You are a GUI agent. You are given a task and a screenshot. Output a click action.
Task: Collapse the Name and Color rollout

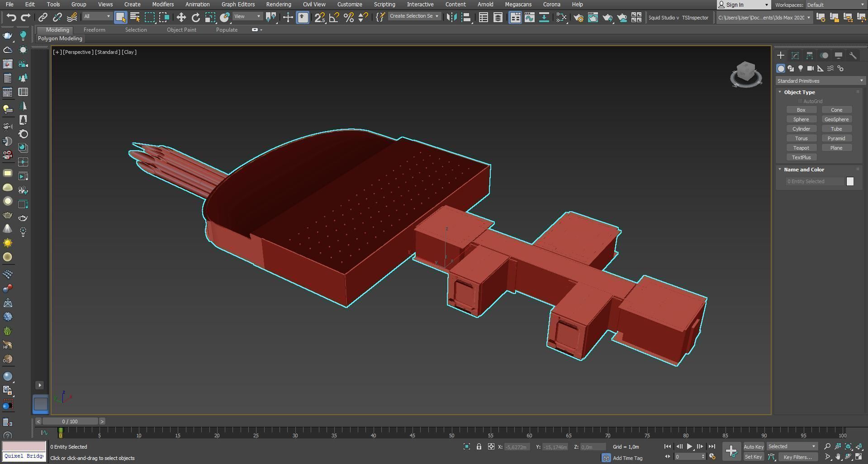click(x=780, y=169)
